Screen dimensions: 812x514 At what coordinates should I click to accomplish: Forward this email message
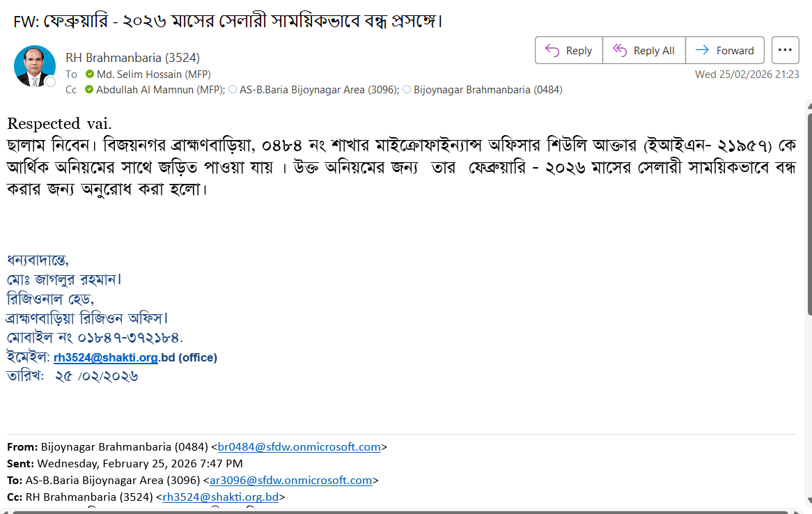725,50
